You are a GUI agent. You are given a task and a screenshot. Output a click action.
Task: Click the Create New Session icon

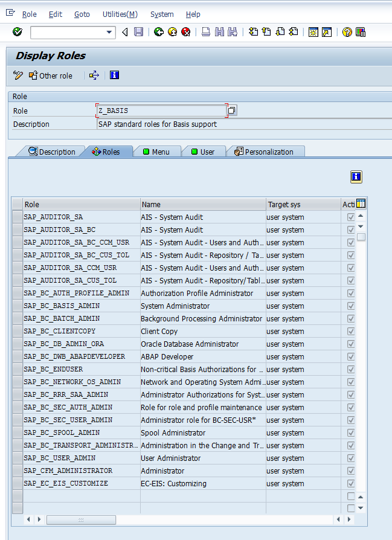click(x=313, y=32)
